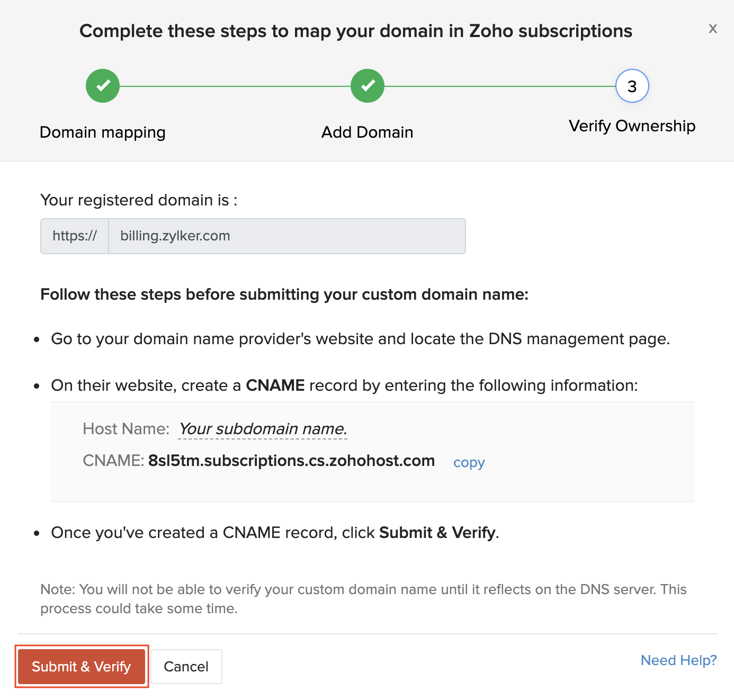
Task: Select the step labeled Domain mapping
Action: (x=102, y=132)
